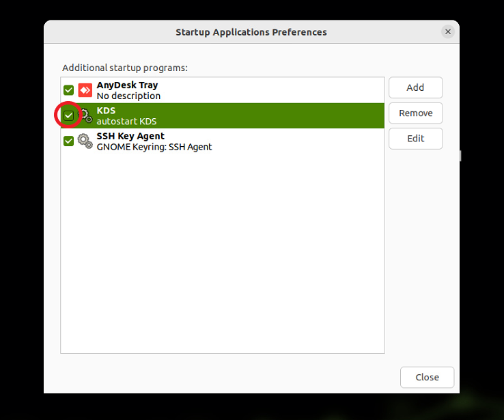This screenshot has height=420, width=504.
Task: Close the dialog with title bar X
Action: point(448,32)
